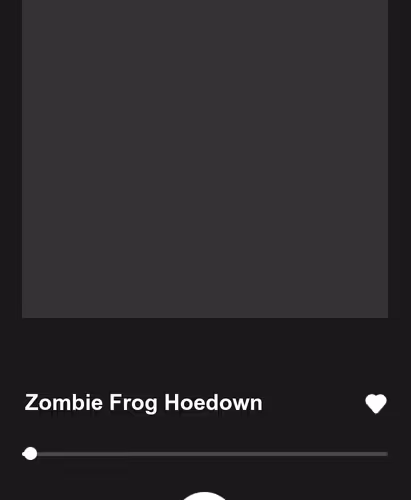Open the Zombie Frog Hoedown song title
411x500 pixels.
[143, 403]
